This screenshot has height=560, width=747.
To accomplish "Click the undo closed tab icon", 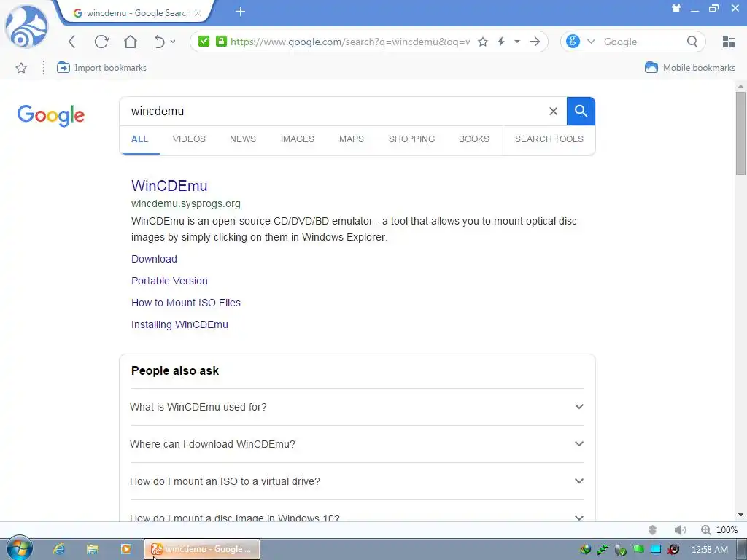I will click(x=160, y=42).
